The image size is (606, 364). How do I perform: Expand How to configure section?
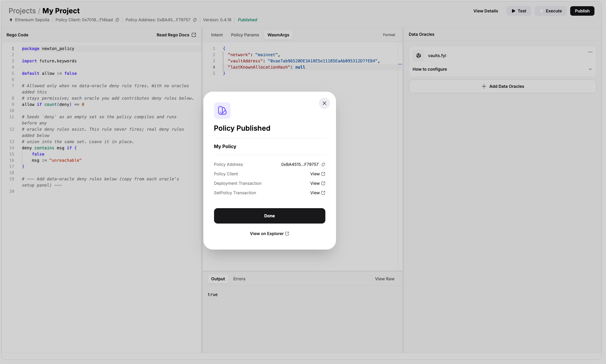(502, 69)
